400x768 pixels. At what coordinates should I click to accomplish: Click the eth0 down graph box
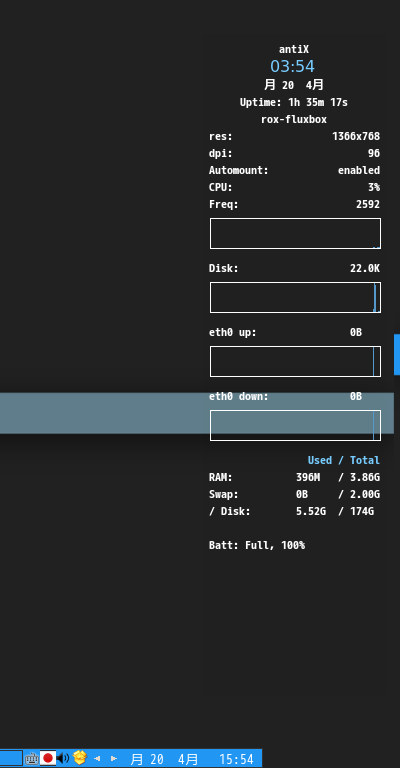point(295,426)
